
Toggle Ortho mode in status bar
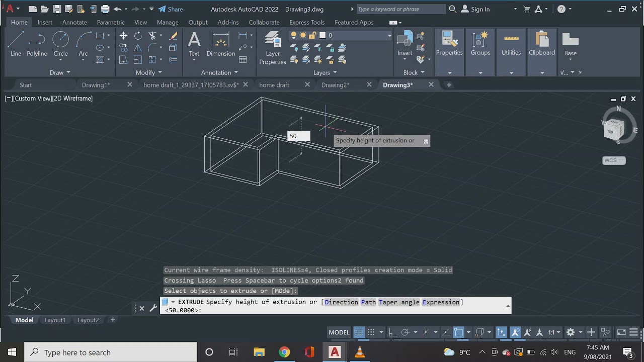point(393,332)
